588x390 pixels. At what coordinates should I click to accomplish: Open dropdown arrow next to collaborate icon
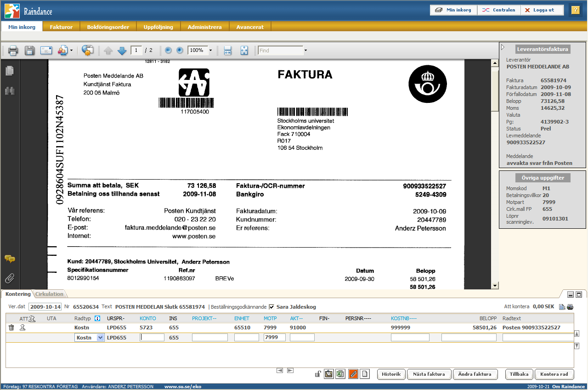tap(71, 51)
